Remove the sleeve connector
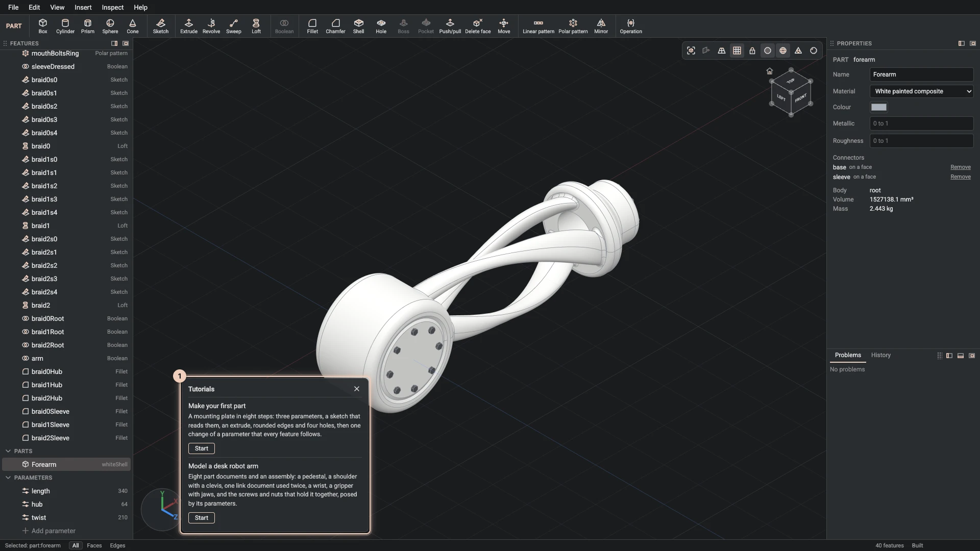This screenshot has height=551, width=980. tap(960, 177)
